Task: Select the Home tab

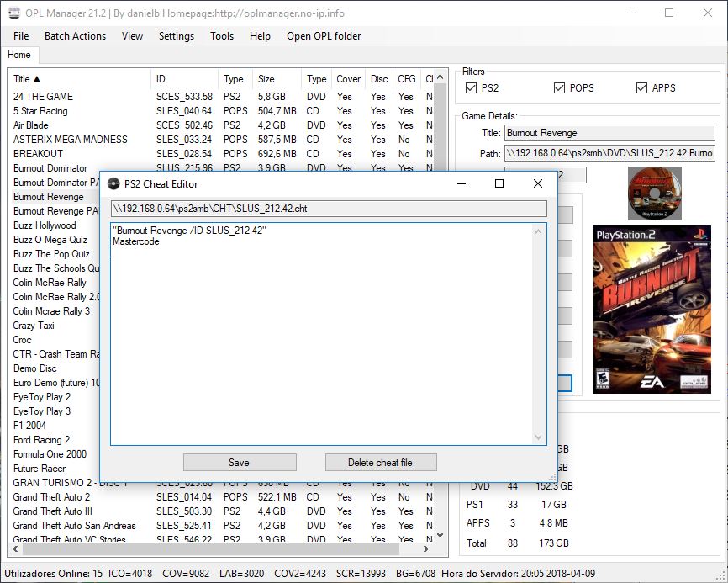Action: coord(19,55)
